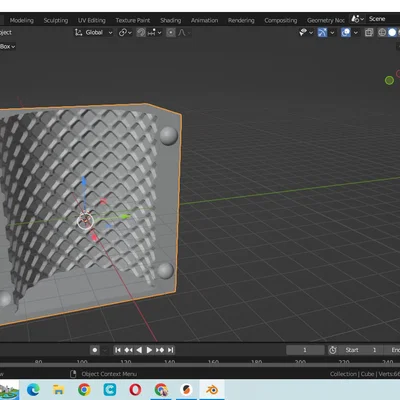Switch to wireframe viewport shading

coord(382,32)
